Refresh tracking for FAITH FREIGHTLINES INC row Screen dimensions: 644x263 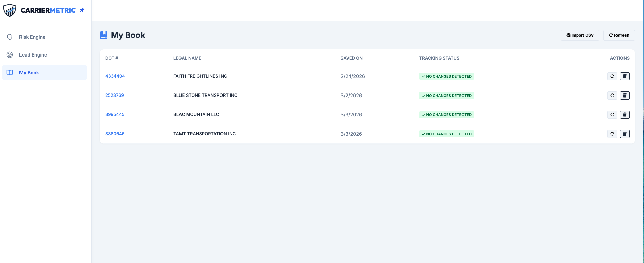[x=612, y=76]
